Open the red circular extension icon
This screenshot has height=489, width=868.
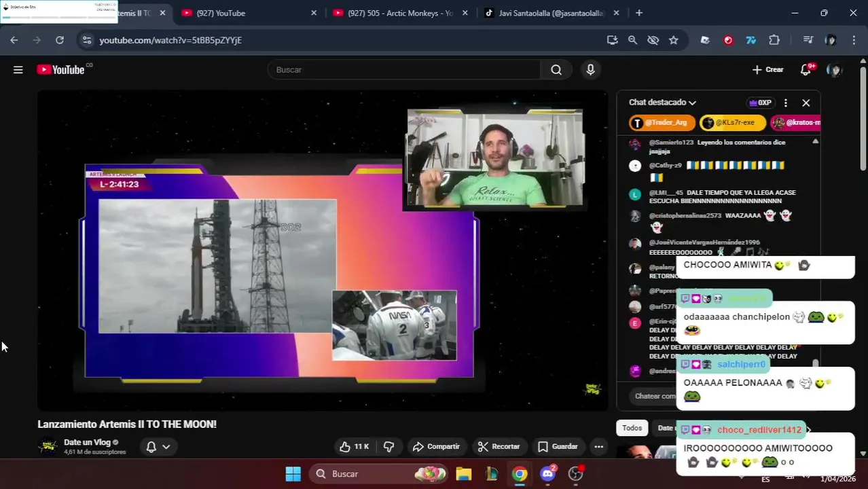pos(728,40)
